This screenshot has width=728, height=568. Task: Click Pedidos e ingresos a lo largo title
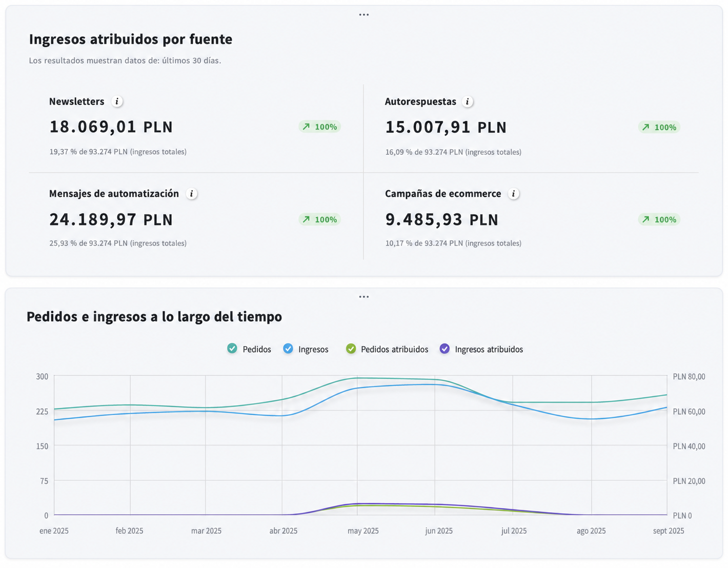(154, 317)
